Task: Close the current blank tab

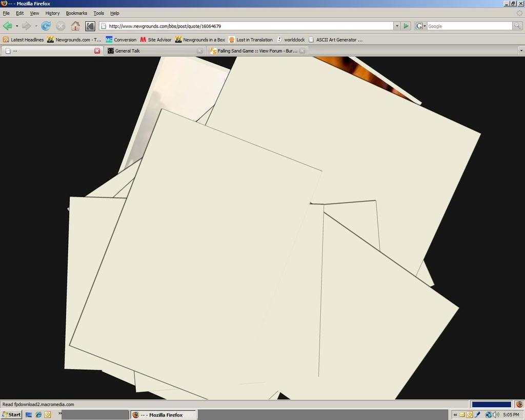Action: pyautogui.click(x=97, y=51)
